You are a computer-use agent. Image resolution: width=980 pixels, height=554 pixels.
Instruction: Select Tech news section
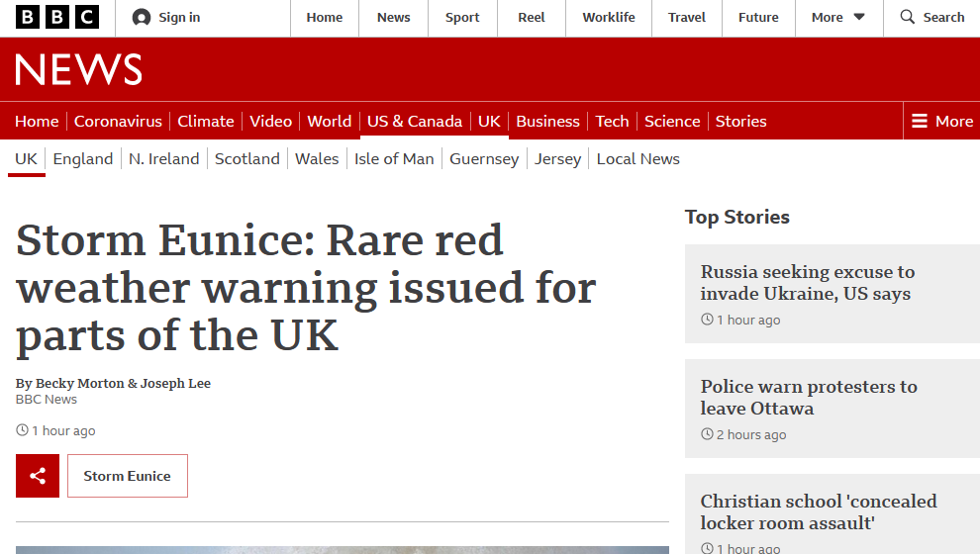[x=612, y=121]
